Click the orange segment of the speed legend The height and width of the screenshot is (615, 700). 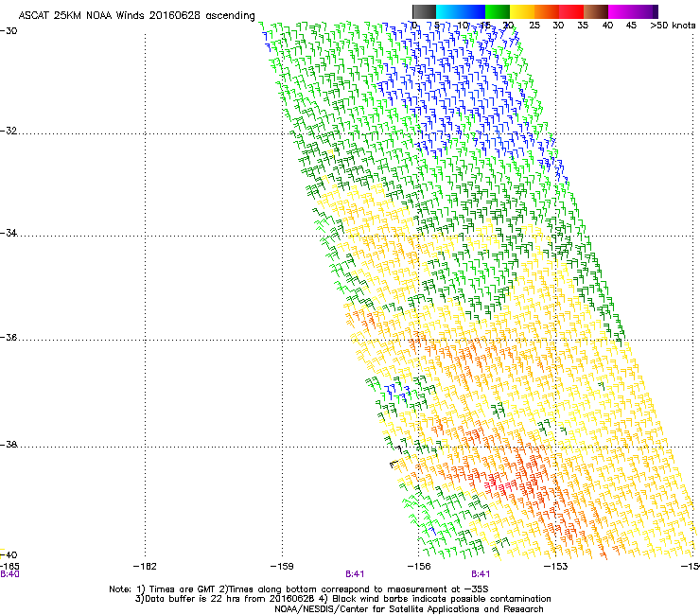[547, 11]
